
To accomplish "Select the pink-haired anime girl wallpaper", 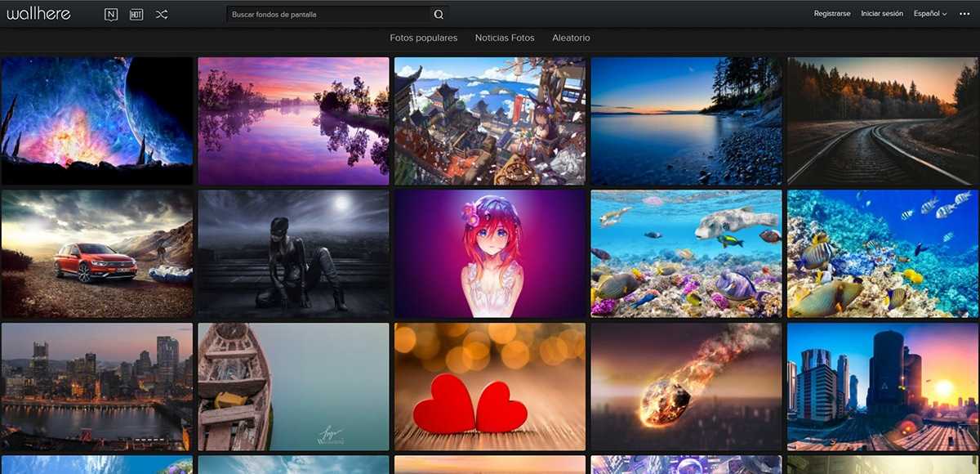I will tap(490, 253).
